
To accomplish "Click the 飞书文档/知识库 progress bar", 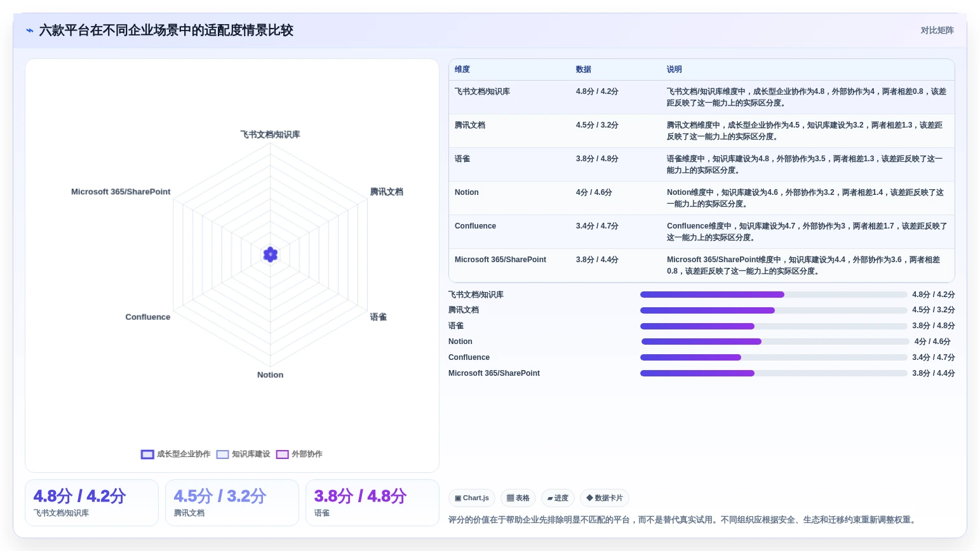I will [x=774, y=295].
